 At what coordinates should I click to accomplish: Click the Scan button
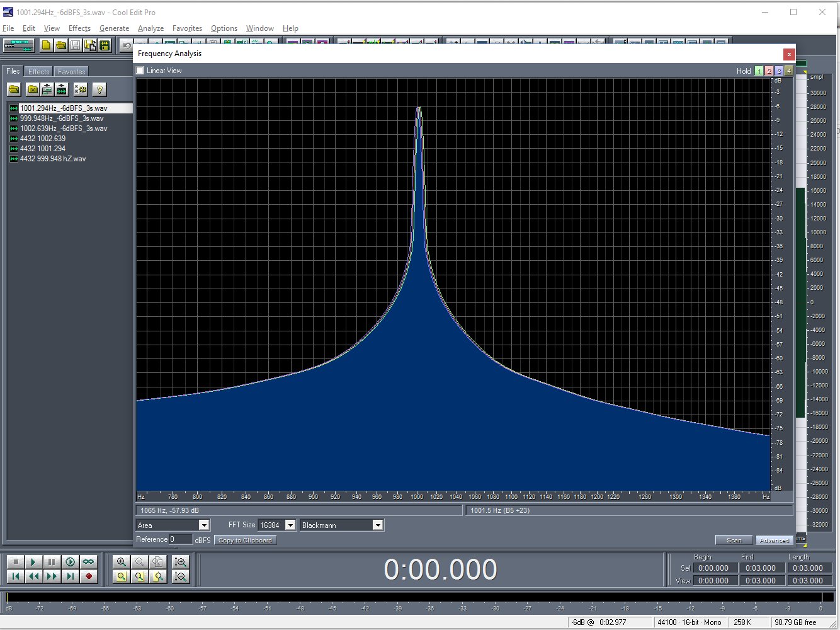click(x=734, y=541)
